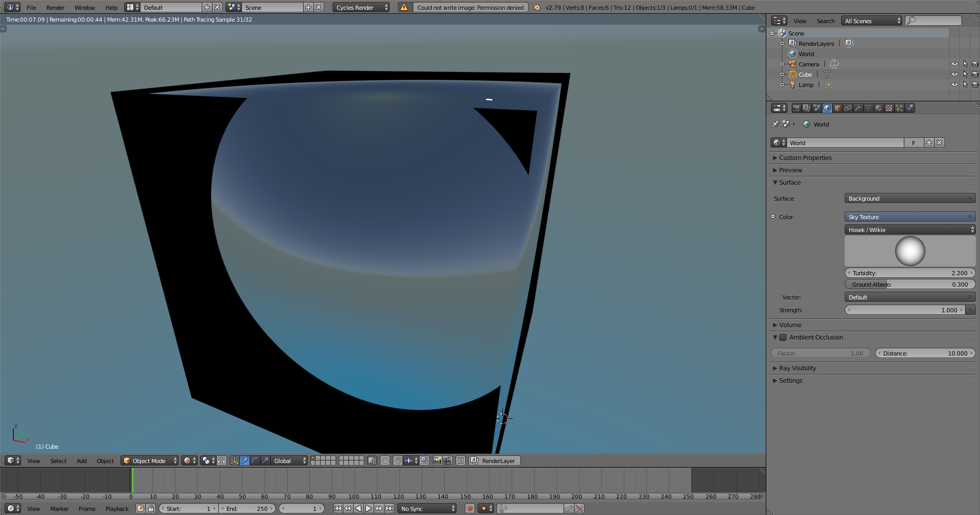Play animation in reverse
The image size is (980, 515).
point(358,508)
